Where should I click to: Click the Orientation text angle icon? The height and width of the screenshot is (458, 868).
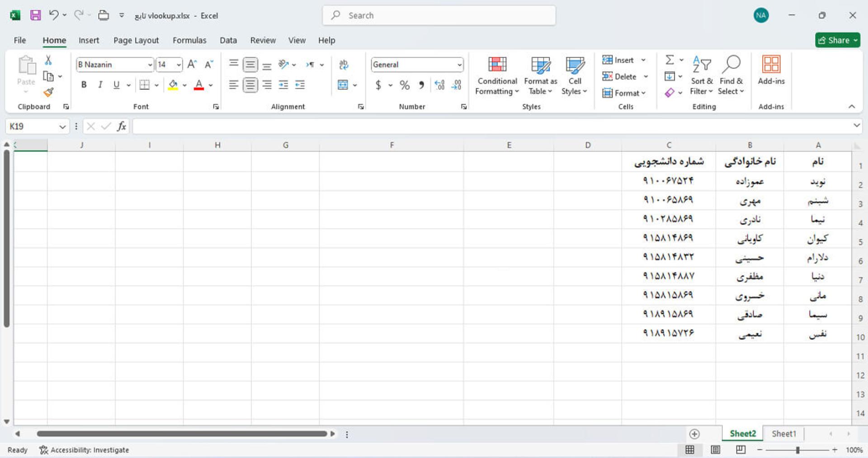pos(283,64)
